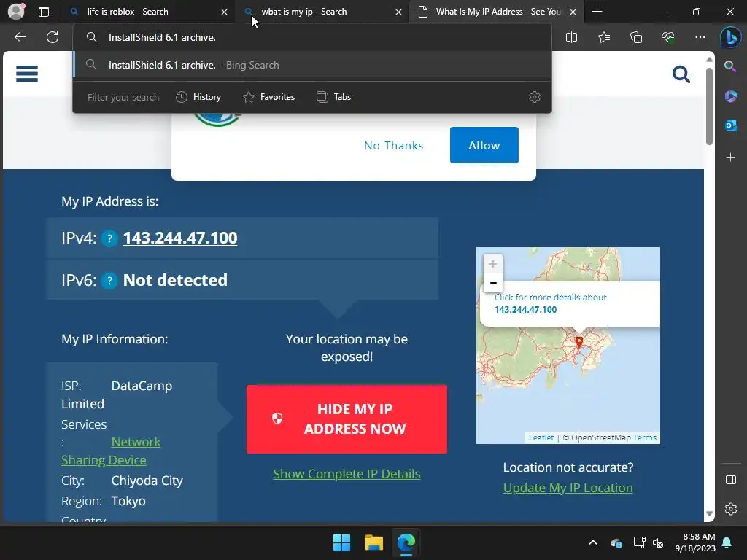
Task: Open the Favorites star toolbar icon
Action: click(x=603, y=37)
